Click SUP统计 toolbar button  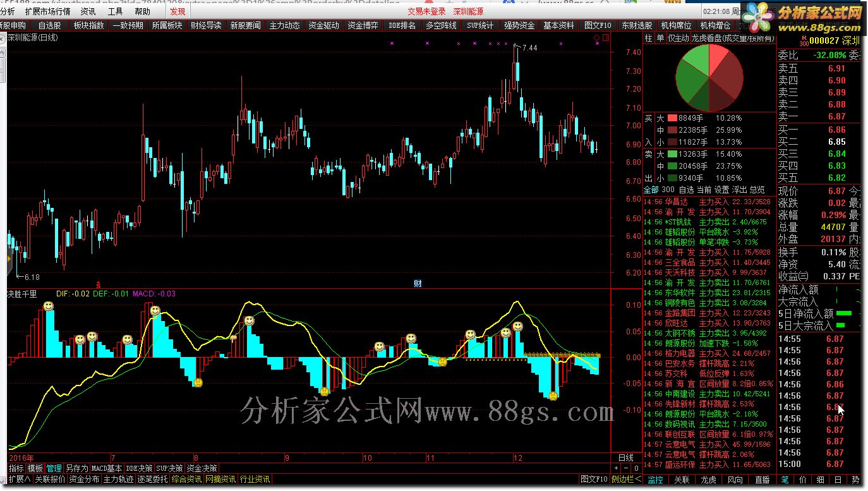480,26
